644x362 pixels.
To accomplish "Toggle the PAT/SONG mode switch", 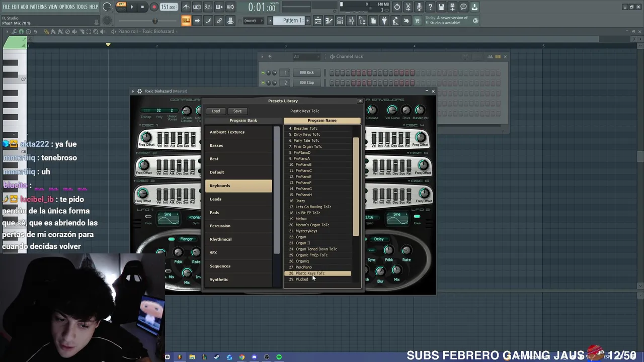I will tap(121, 7).
